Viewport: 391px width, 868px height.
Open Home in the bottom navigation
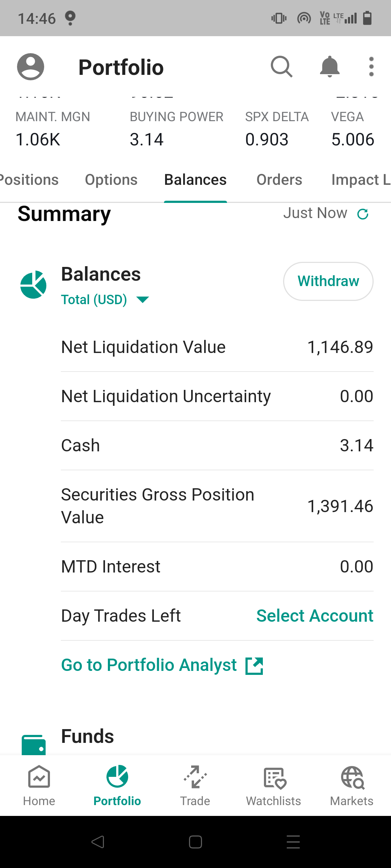click(x=39, y=786)
